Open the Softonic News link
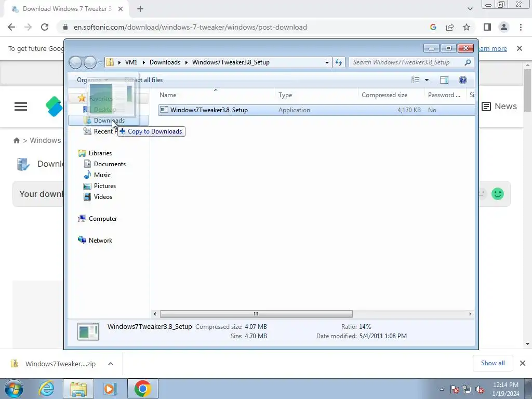The height and width of the screenshot is (399, 532). click(x=499, y=107)
